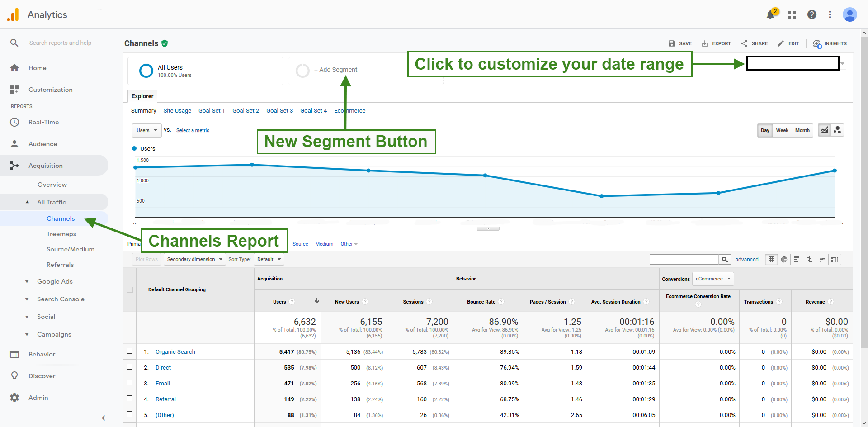
Task: Select the performance bars table view
Action: point(796,259)
